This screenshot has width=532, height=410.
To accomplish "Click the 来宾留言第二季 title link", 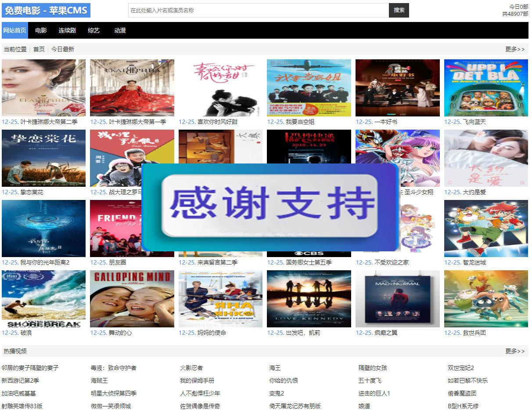I will [217, 262].
